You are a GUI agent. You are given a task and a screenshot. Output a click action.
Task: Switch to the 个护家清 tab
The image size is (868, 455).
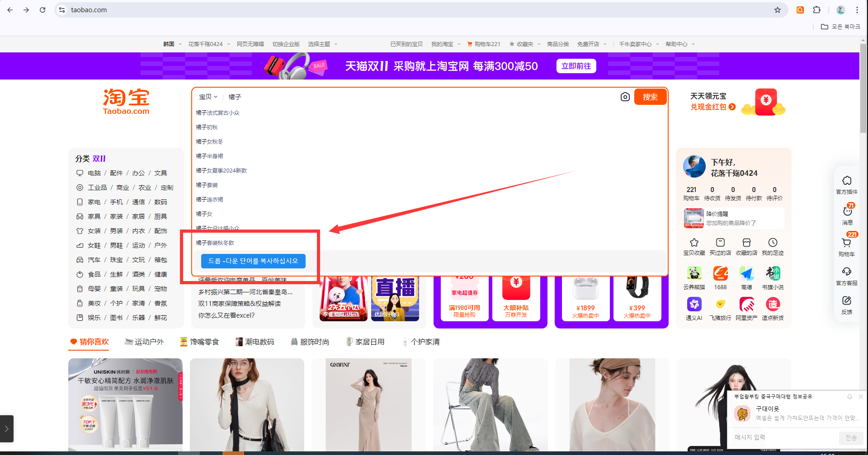(420, 342)
